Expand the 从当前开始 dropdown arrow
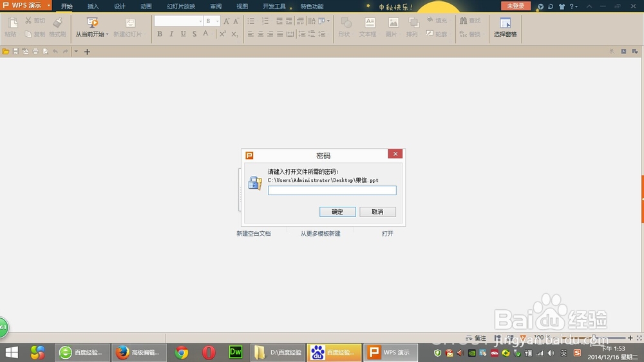 click(107, 35)
